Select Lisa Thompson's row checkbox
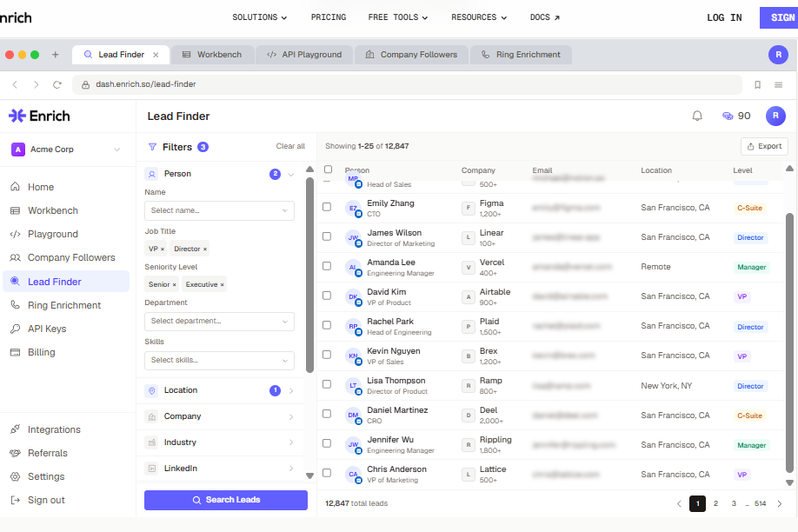The image size is (798, 532). (327, 384)
